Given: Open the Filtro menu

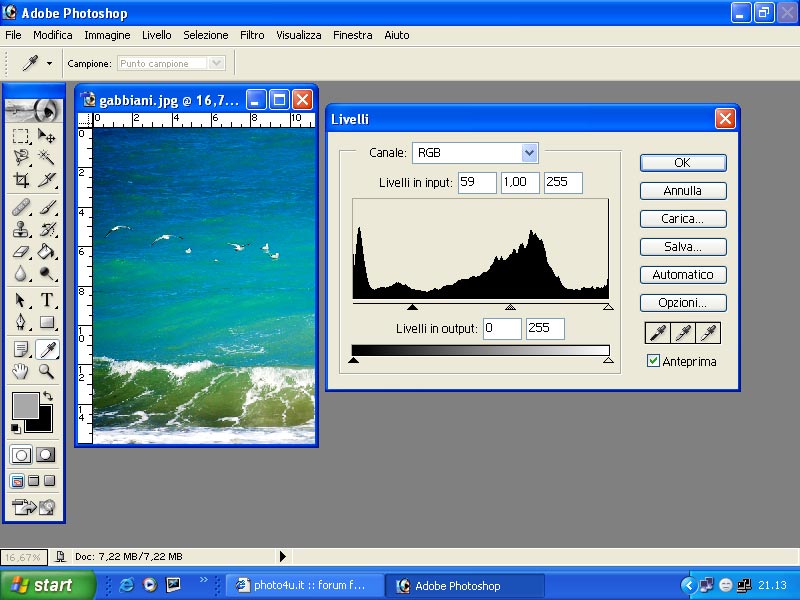Looking at the screenshot, I should coord(252,35).
